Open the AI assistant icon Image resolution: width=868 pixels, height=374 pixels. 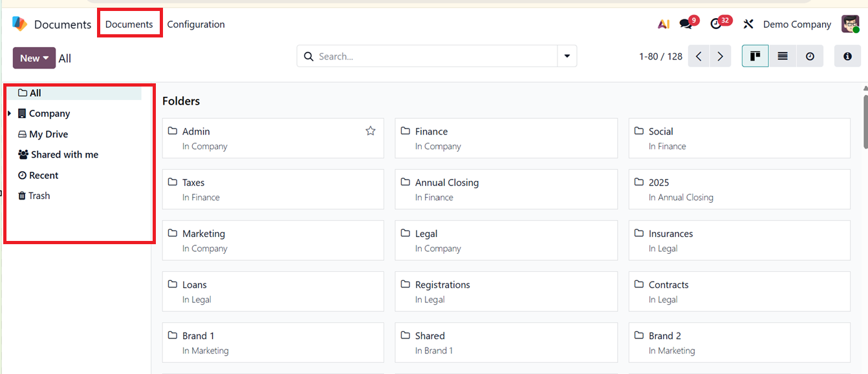click(x=664, y=25)
